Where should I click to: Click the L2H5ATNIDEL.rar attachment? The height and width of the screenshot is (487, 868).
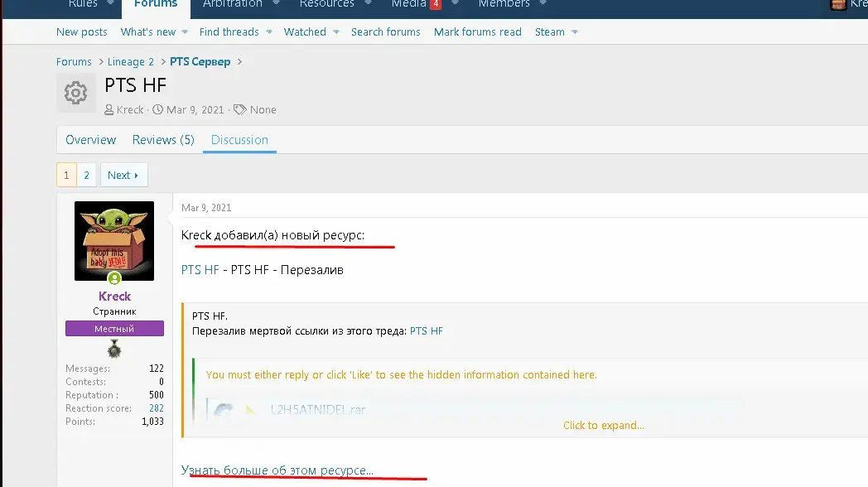click(x=318, y=409)
